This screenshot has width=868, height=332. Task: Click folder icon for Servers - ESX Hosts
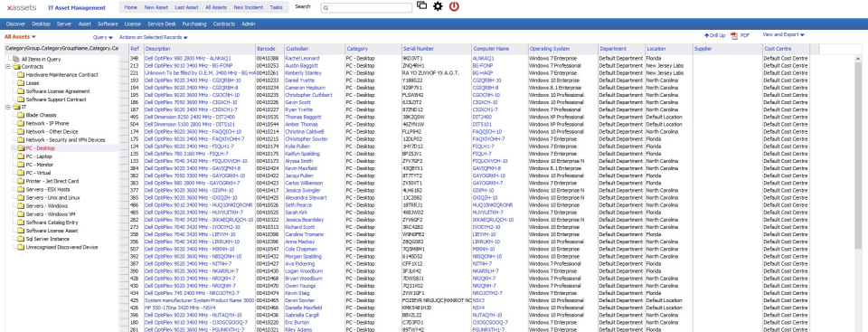pos(21,190)
